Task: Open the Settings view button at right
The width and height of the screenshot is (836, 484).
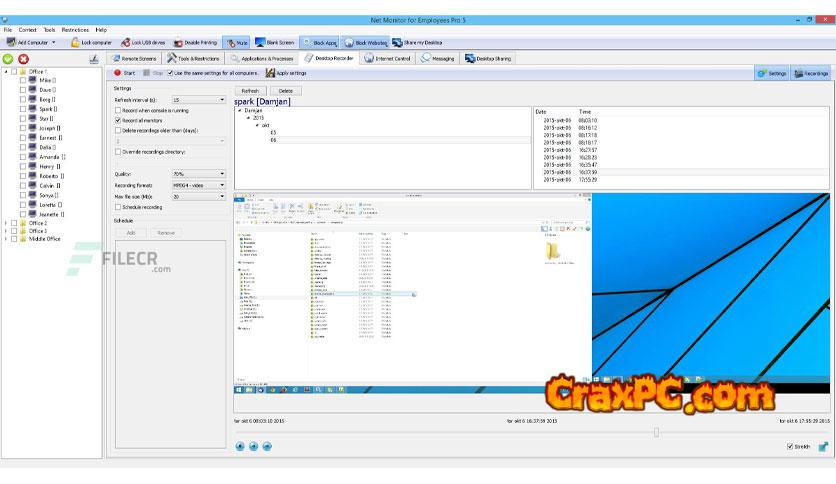Action: [x=771, y=73]
